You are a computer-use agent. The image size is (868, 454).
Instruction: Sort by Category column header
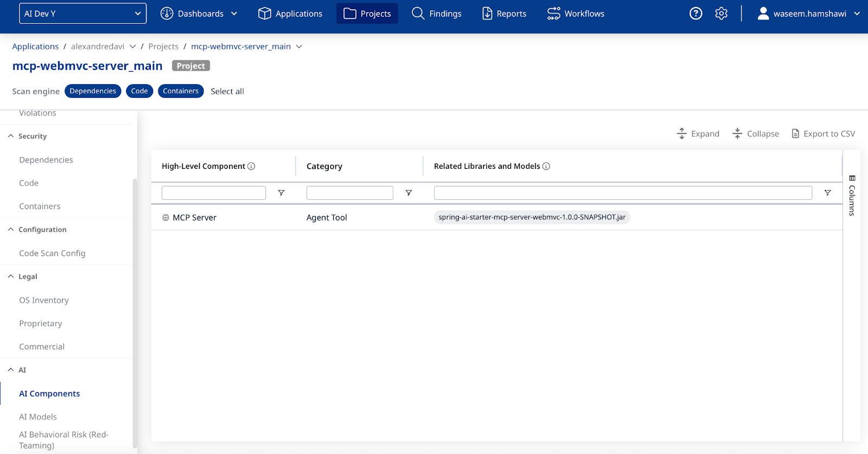tap(324, 166)
